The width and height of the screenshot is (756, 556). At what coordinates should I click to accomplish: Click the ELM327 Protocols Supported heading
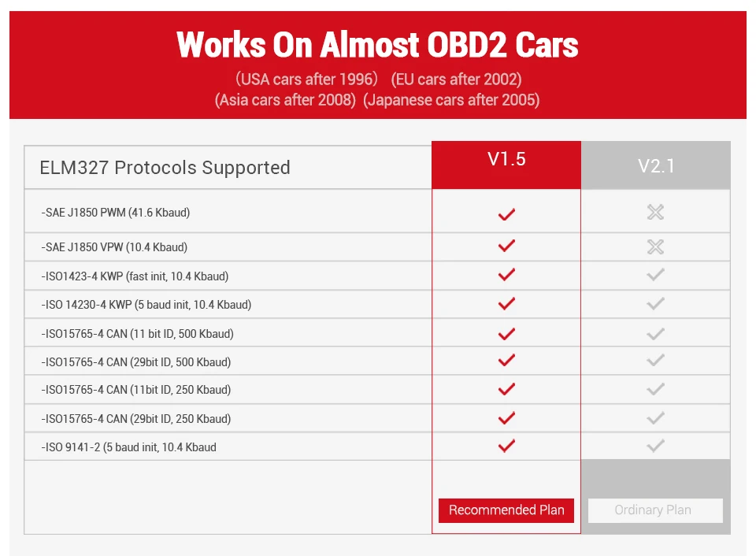[x=165, y=168]
